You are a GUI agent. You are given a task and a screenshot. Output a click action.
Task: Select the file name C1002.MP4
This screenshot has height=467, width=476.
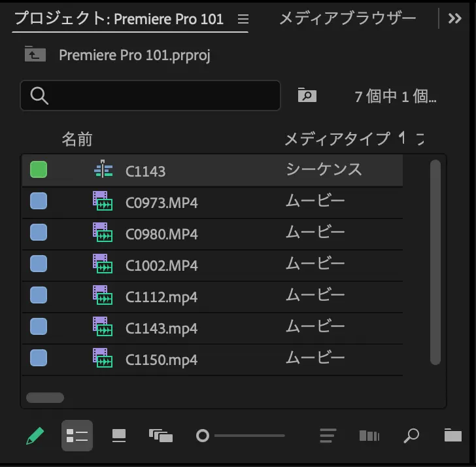click(161, 266)
